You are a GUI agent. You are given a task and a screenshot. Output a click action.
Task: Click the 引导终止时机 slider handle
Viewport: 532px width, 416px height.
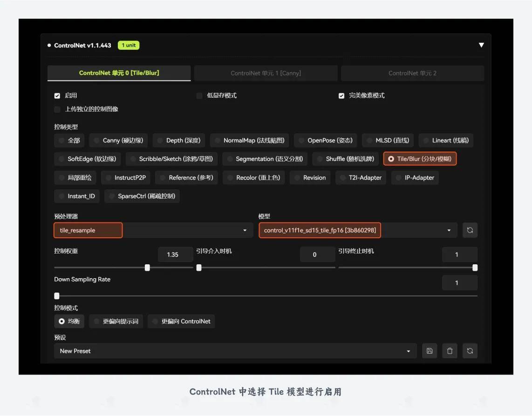click(475, 268)
